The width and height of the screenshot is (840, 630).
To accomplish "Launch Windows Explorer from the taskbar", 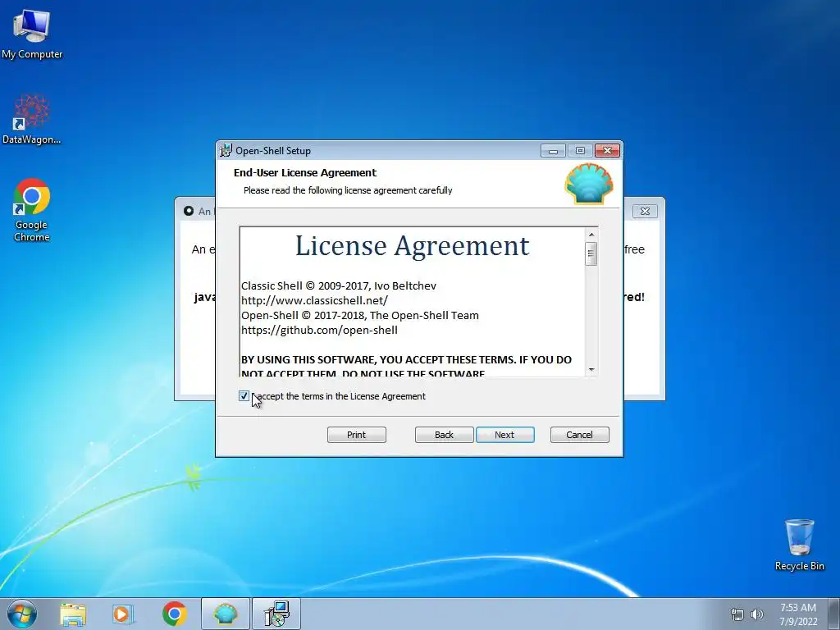I will tap(73, 614).
